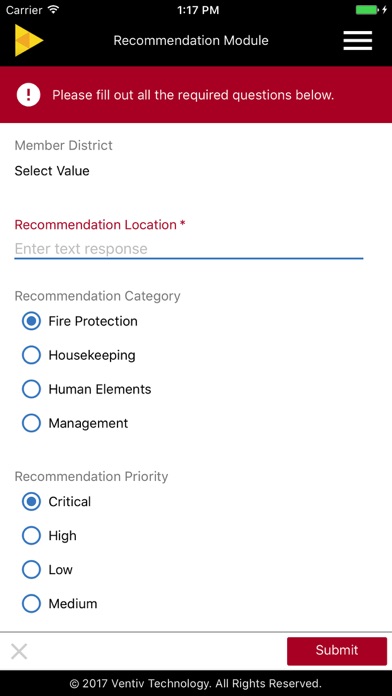Select Critical priority radio button
Image resolution: width=392 pixels, height=696 pixels.
[x=31, y=502]
